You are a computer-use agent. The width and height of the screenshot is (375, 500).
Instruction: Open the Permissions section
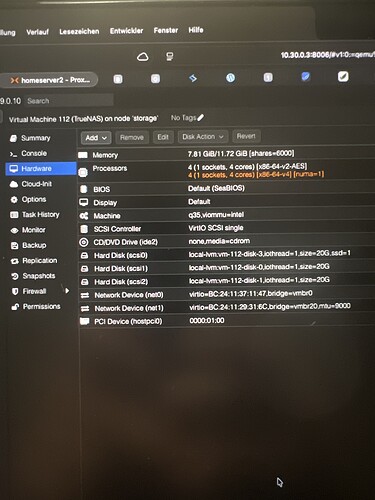[x=41, y=307]
